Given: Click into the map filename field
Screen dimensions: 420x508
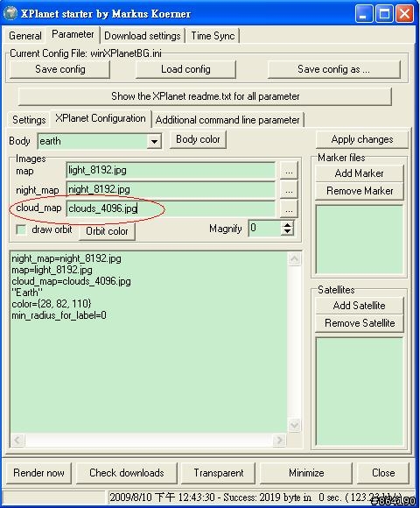Looking at the screenshot, I should (171, 170).
